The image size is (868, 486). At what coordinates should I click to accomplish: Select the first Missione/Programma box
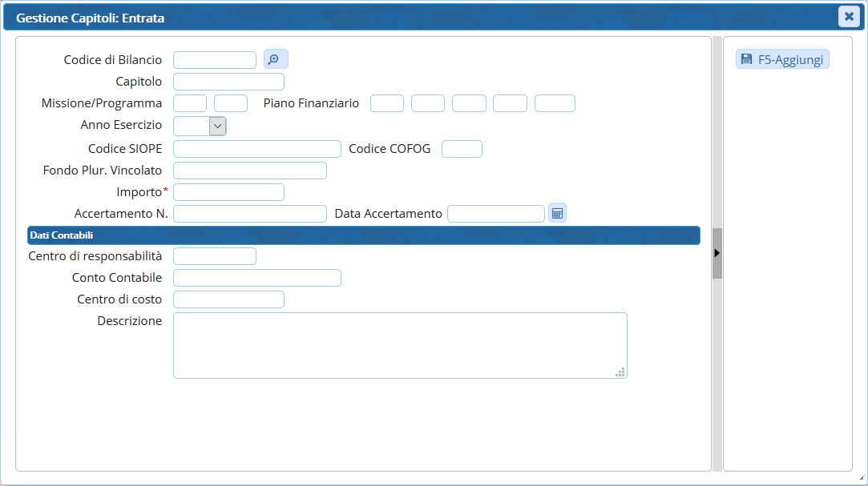pyautogui.click(x=190, y=103)
